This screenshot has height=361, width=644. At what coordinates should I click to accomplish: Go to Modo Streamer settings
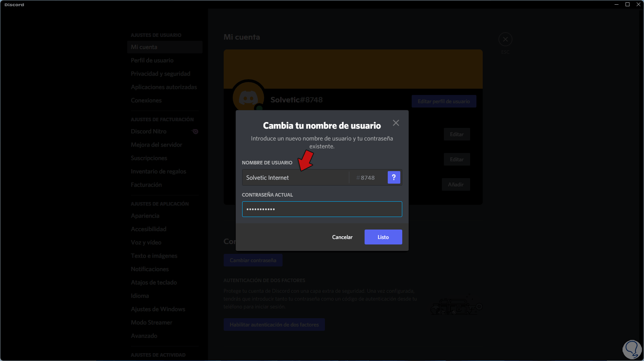coord(165,323)
